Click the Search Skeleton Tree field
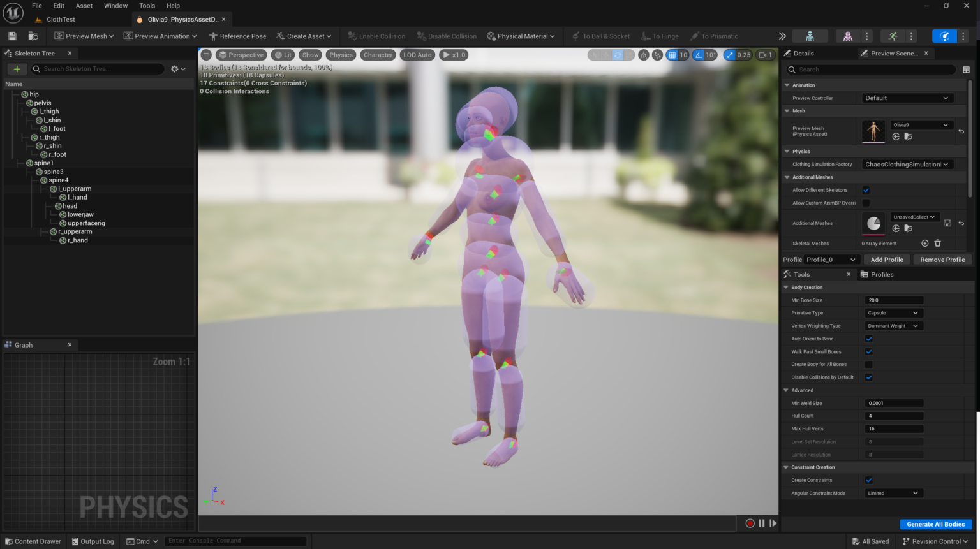Viewport: 980px width, 549px height. coord(96,68)
